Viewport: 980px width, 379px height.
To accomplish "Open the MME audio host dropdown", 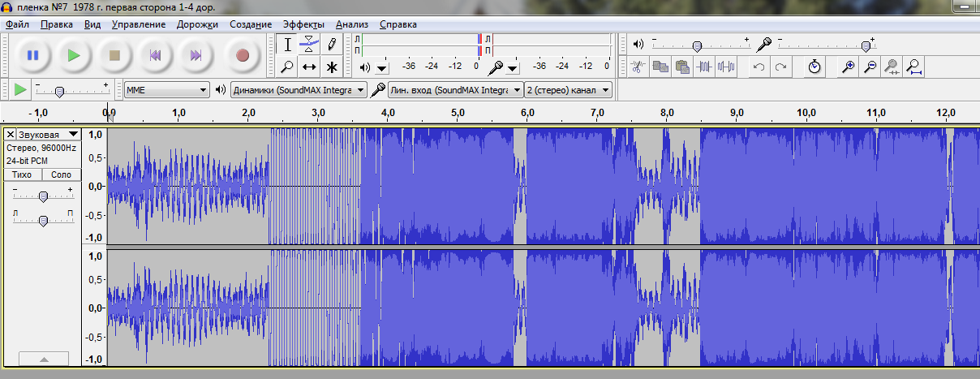I will [x=167, y=89].
